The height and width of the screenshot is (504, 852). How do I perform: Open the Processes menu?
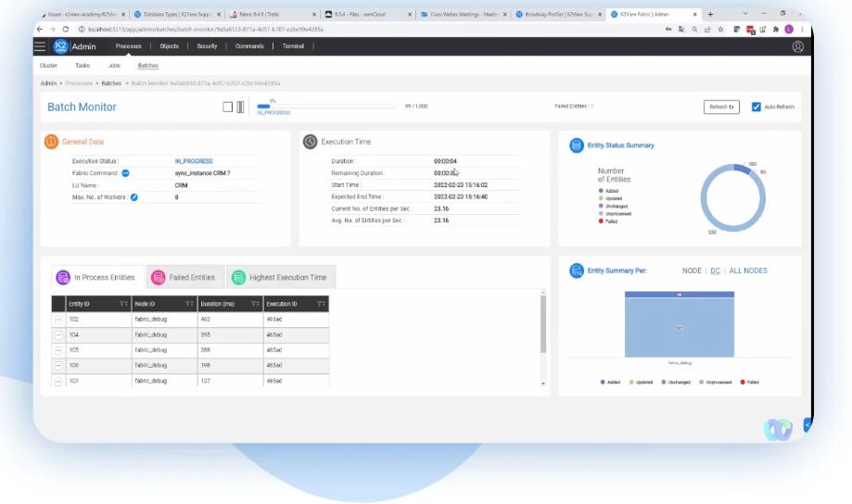pos(128,46)
